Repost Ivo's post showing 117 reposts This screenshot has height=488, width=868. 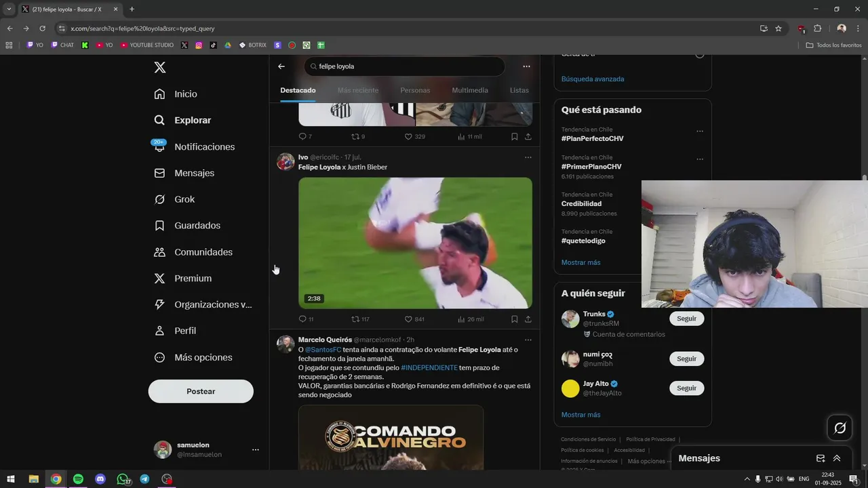coord(360,319)
